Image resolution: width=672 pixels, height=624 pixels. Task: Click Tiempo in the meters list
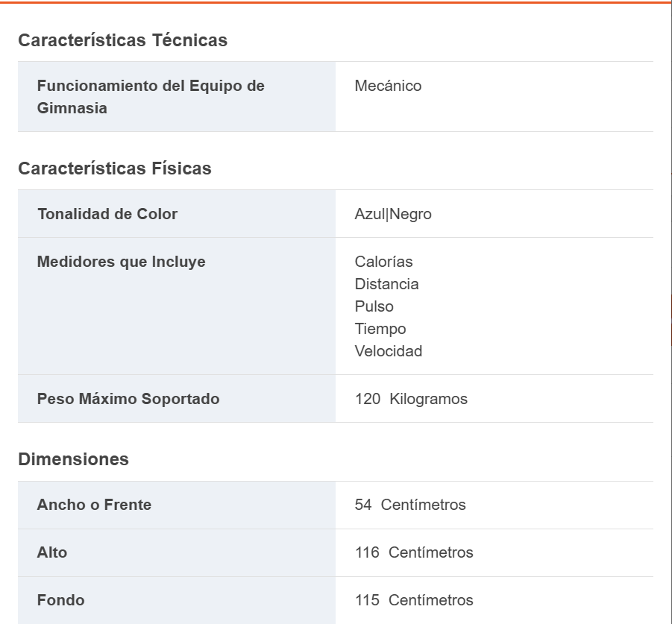coord(380,329)
